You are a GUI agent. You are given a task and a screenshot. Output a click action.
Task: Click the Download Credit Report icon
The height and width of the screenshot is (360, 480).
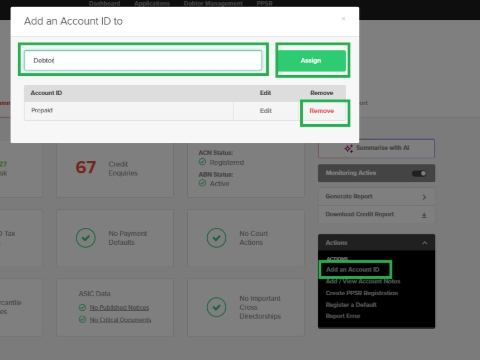[x=424, y=215]
